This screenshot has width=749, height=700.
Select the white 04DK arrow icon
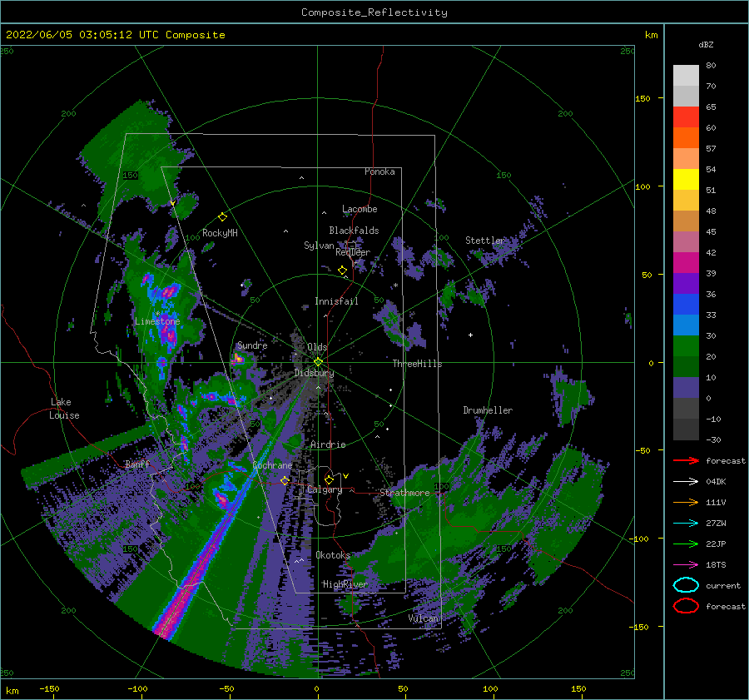[x=686, y=482]
